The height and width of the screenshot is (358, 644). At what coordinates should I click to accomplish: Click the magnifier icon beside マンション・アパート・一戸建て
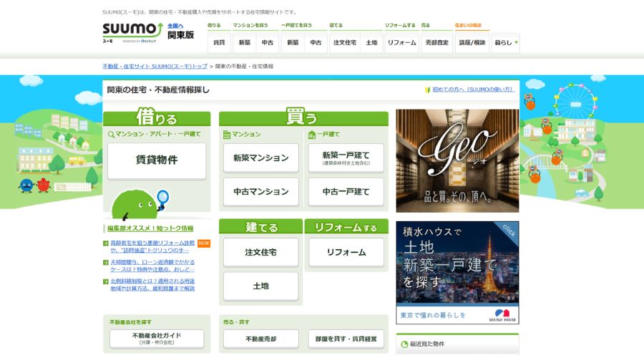[111, 135]
